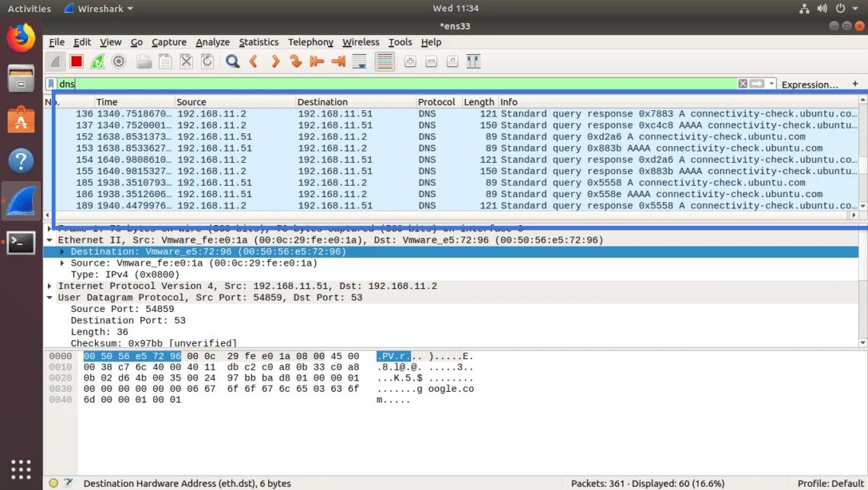This screenshot has height=490, width=868.
Task: Save this capture file icon
Action: (165, 62)
